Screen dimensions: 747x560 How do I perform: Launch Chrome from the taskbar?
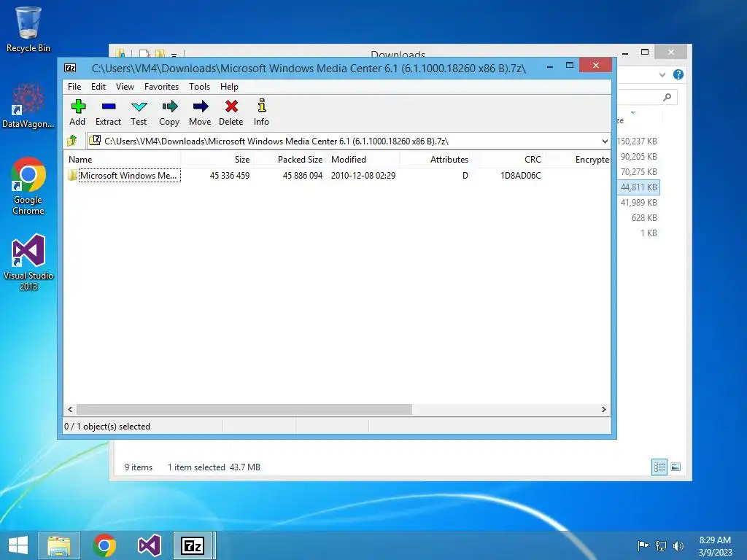(x=104, y=545)
